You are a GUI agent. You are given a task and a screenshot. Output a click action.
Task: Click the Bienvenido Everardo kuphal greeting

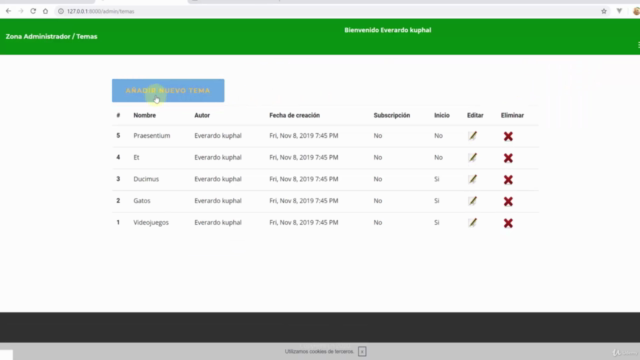pos(388,30)
